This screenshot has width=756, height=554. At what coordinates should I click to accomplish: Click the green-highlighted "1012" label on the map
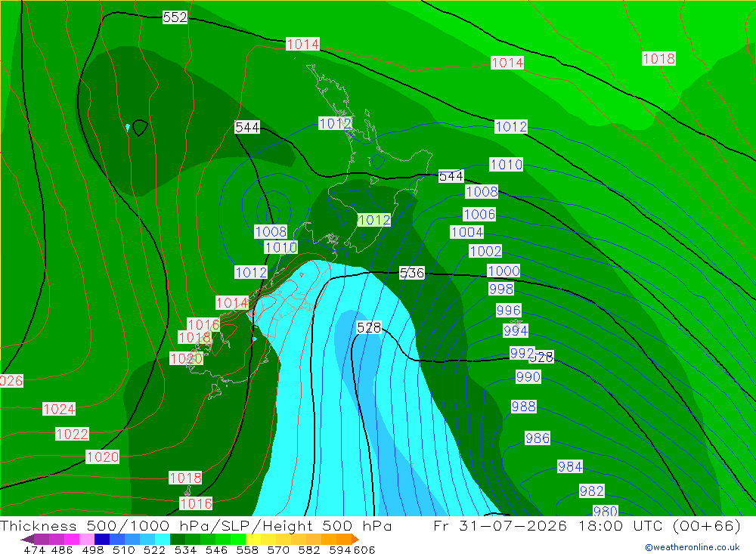point(374,221)
